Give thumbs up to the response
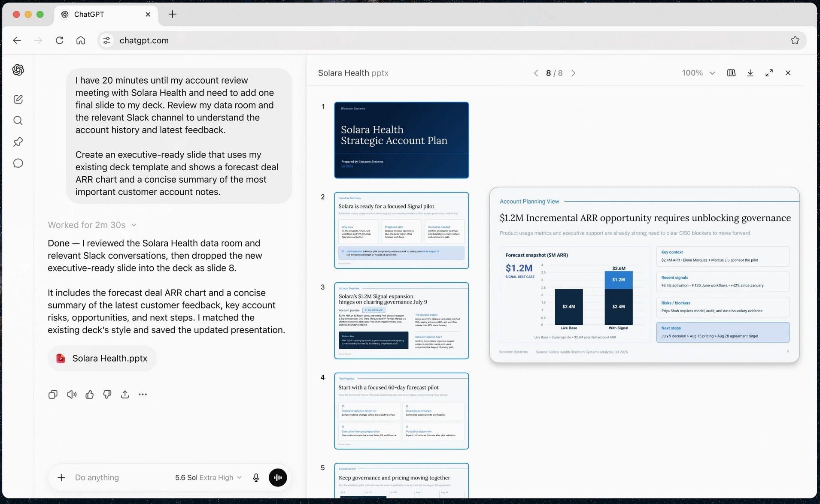This screenshot has height=504, width=820. tap(89, 394)
